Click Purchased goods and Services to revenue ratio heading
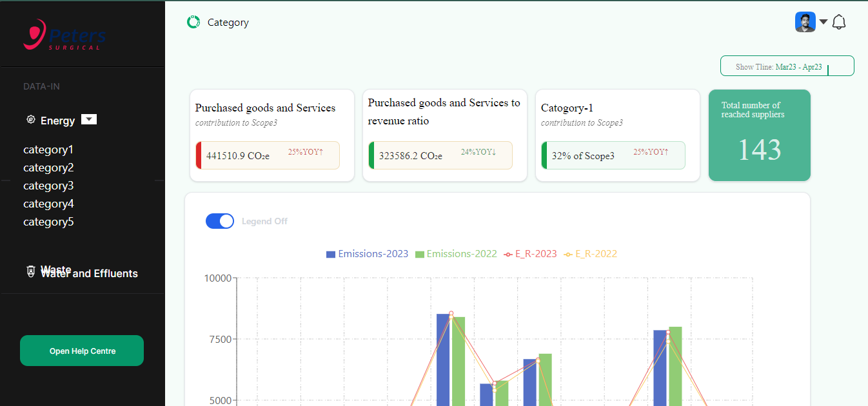The width and height of the screenshot is (868, 406). 444,111
